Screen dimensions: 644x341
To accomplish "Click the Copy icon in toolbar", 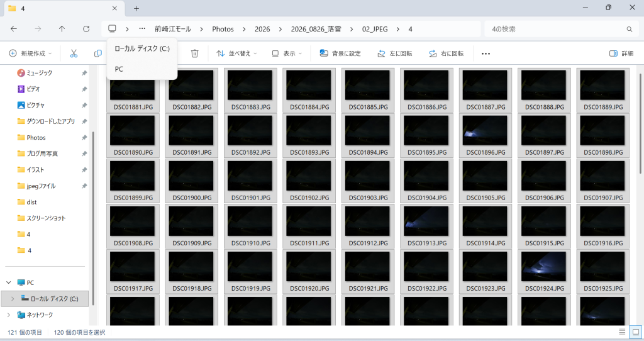I will point(97,53).
